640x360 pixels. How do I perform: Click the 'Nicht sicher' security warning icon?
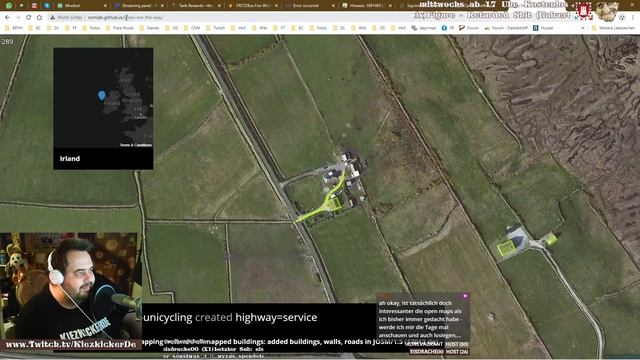click(x=53, y=18)
